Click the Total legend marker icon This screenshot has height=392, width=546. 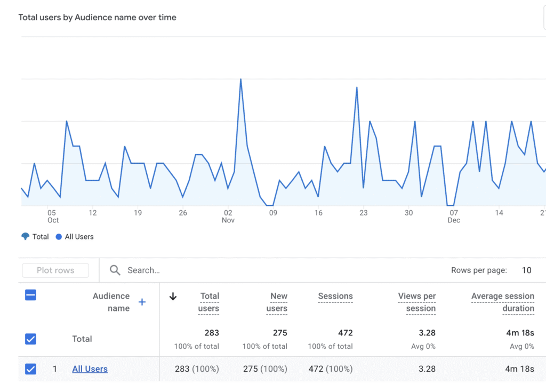point(25,237)
